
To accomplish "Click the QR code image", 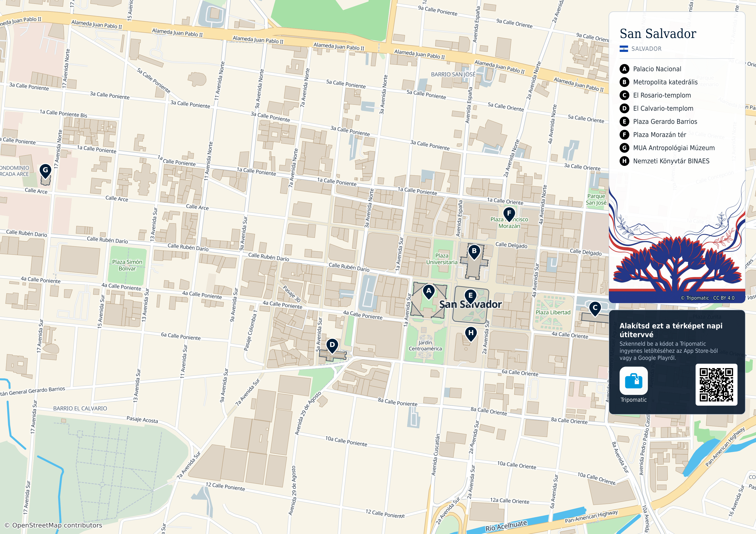I will click(716, 384).
